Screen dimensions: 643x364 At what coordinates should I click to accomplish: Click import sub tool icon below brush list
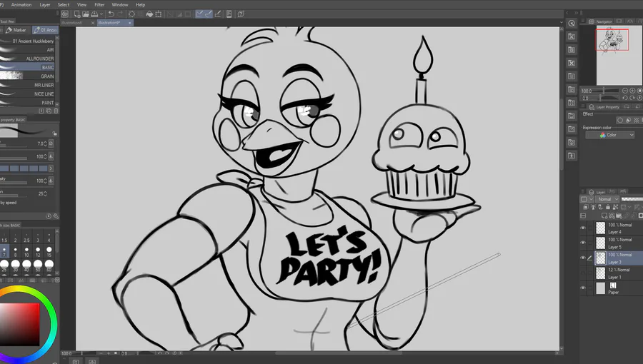pos(41,111)
